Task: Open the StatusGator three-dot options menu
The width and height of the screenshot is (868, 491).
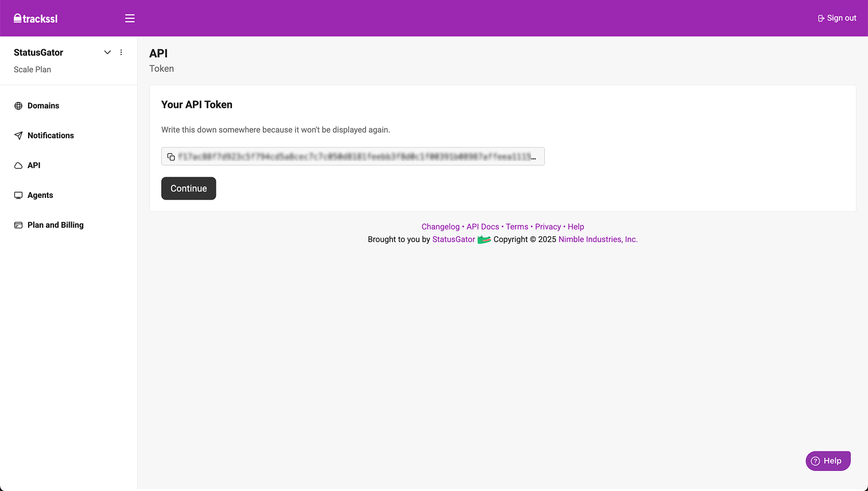Action: coord(121,52)
